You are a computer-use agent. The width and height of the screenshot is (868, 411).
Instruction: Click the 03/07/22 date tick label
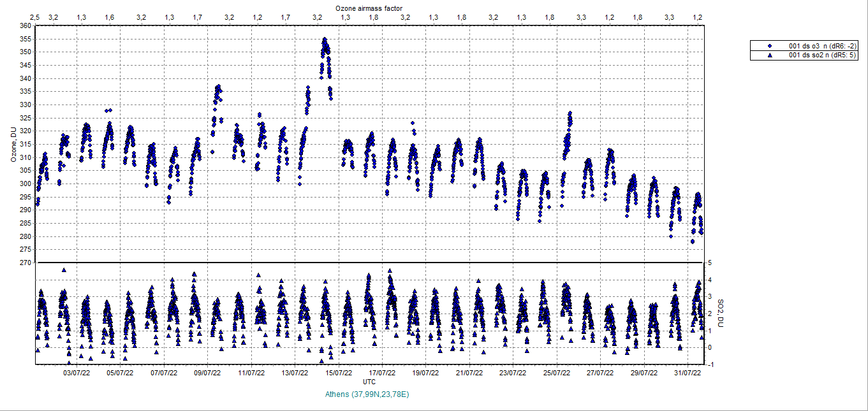pyautogui.click(x=76, y=373)
